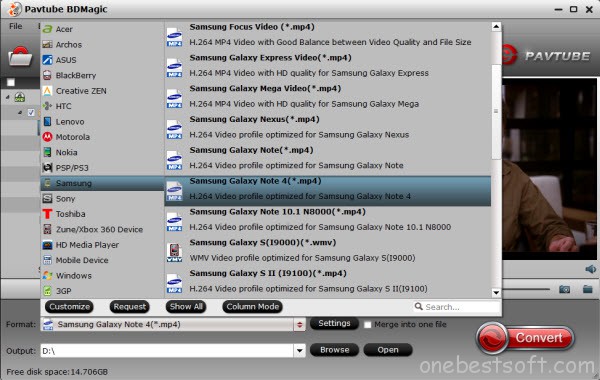Select highlighted Samsung Galaxy Note 4 profile
This screenshot has height=380, width=600.
tap(328, 191)
